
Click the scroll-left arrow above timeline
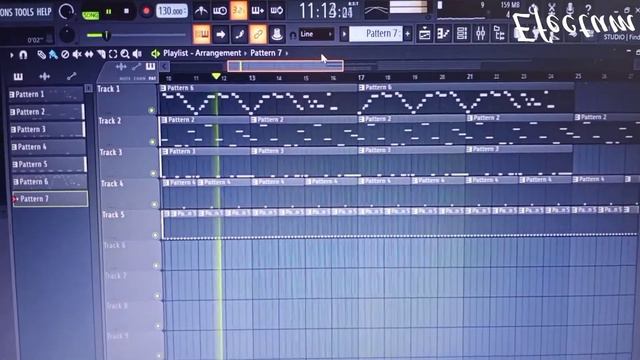tap(164, 67)
